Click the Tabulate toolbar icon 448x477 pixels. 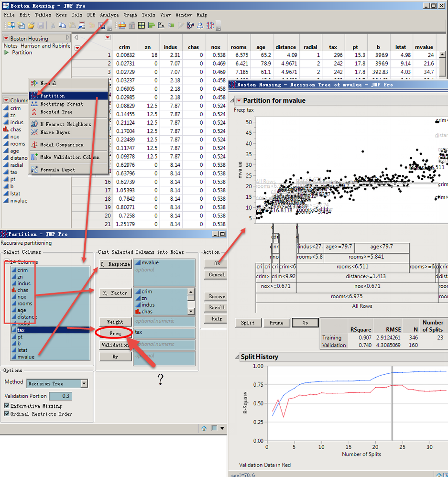(132, 25)
